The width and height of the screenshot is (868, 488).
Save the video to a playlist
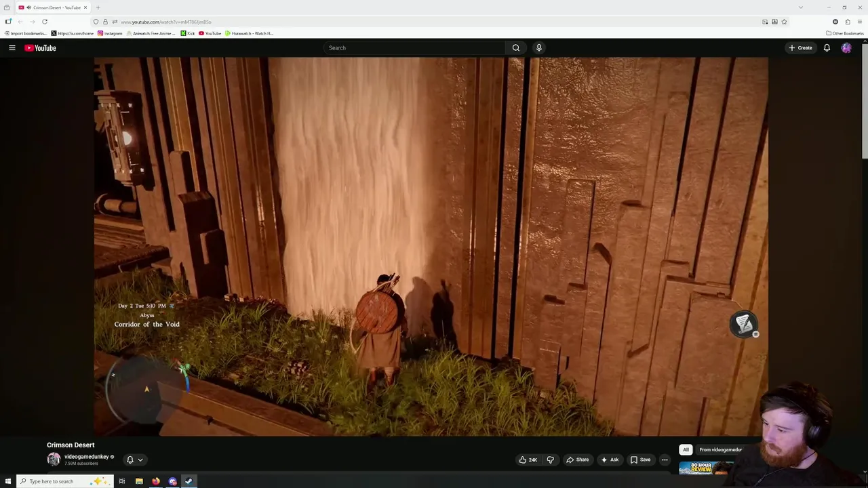point(641,460)
